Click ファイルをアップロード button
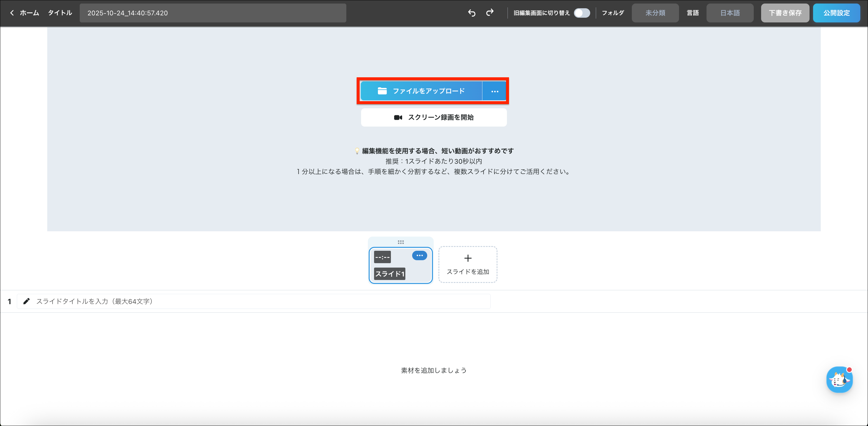 pos(421,91)
